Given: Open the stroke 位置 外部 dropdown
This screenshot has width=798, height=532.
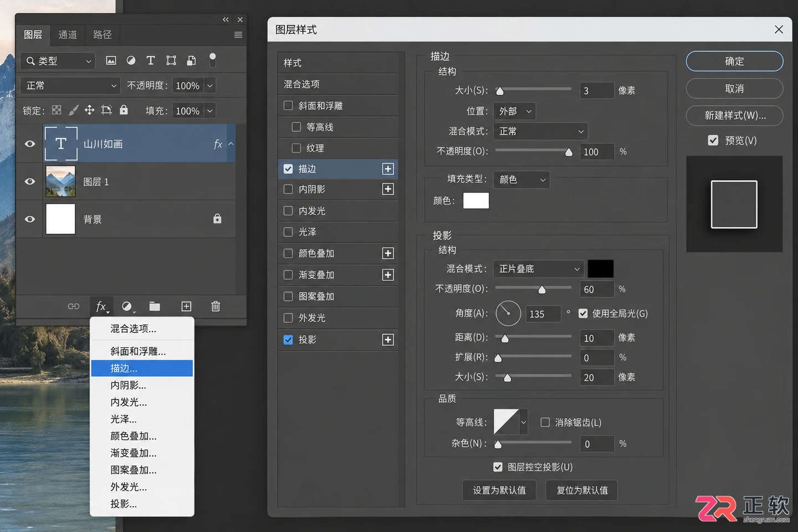Looking at the screenshot, I should (515, 111).
